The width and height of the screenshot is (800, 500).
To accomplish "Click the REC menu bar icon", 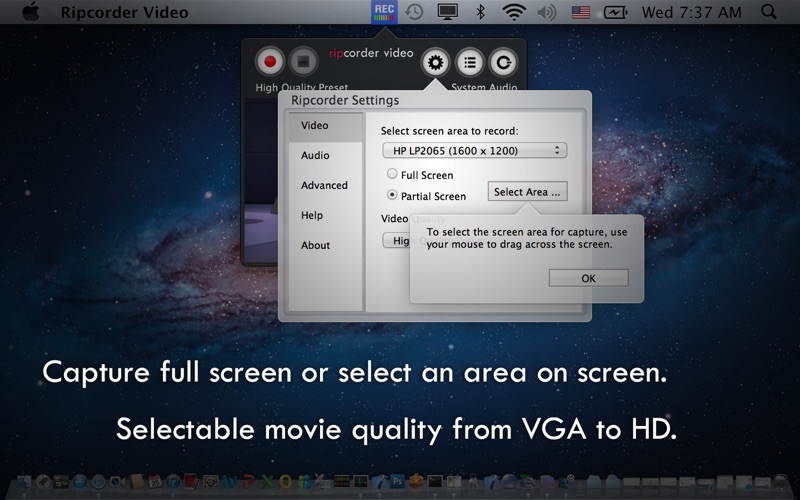I will 383,12.
